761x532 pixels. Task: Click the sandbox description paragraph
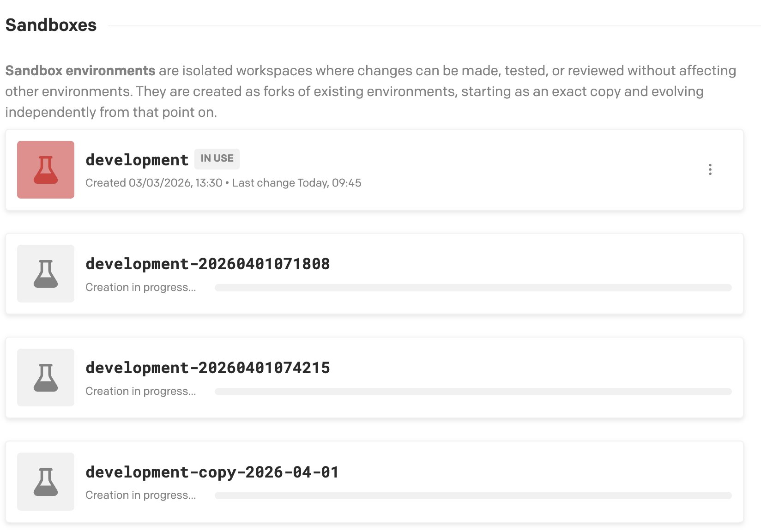coord(369,91)
